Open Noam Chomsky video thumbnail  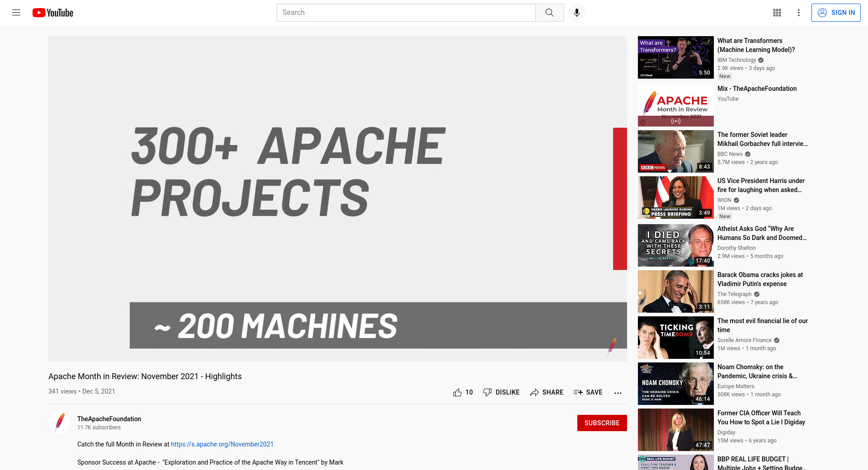click(x=676, y=384)
